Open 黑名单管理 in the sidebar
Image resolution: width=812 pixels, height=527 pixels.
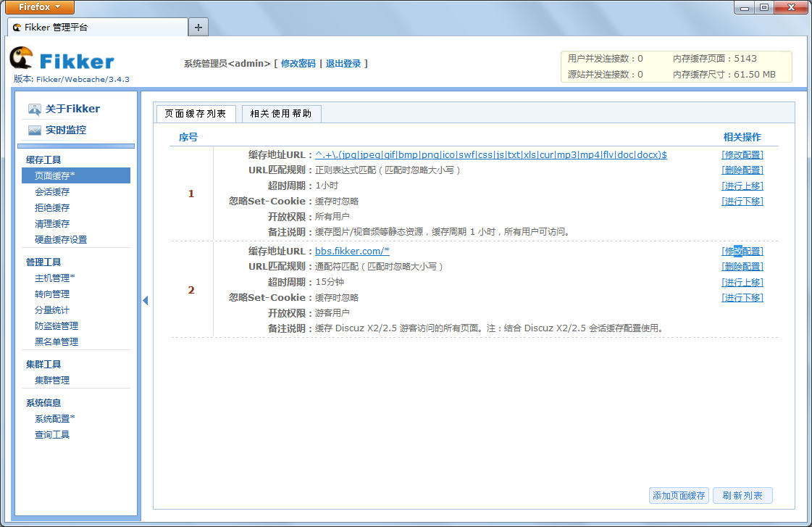tap(56, 342)
